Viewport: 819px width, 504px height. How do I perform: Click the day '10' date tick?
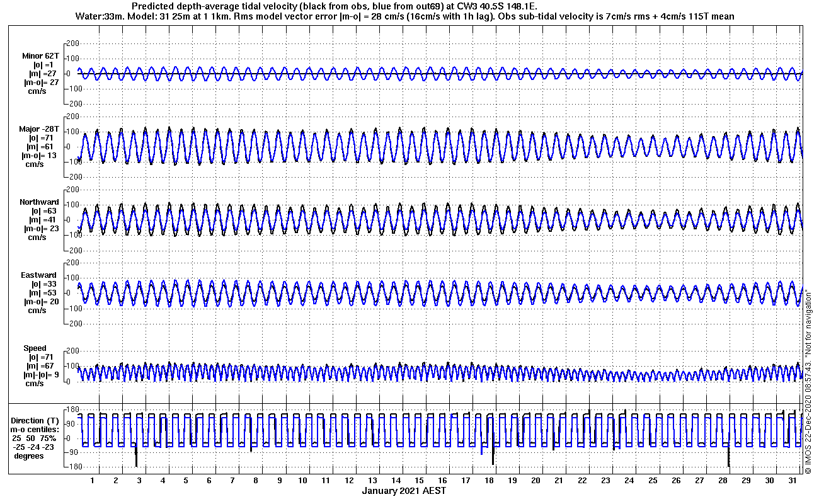302,481
